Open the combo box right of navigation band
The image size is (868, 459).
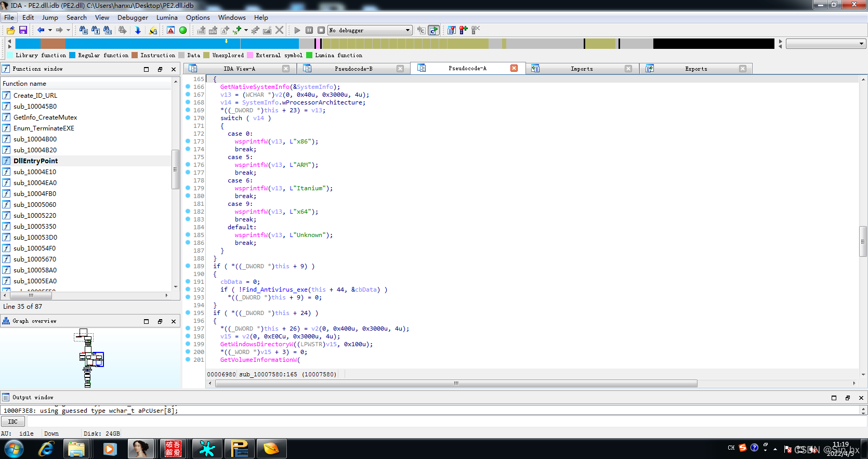coord(826,44)
